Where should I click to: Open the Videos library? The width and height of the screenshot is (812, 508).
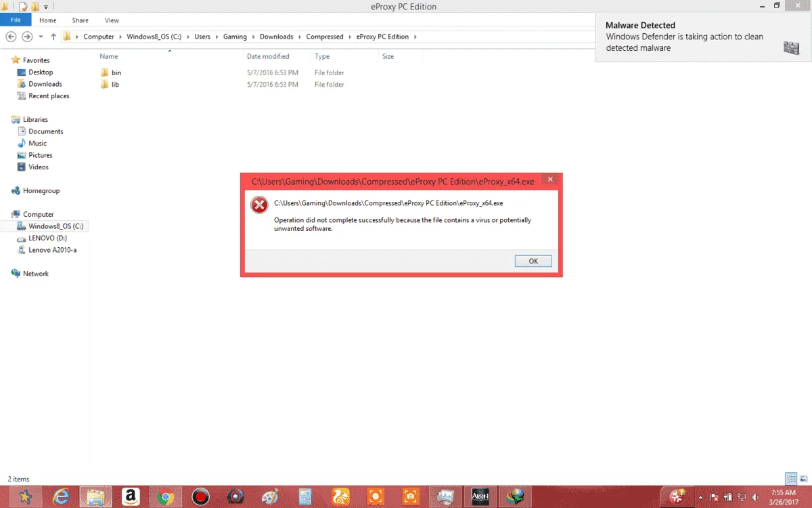click(39, 167)
